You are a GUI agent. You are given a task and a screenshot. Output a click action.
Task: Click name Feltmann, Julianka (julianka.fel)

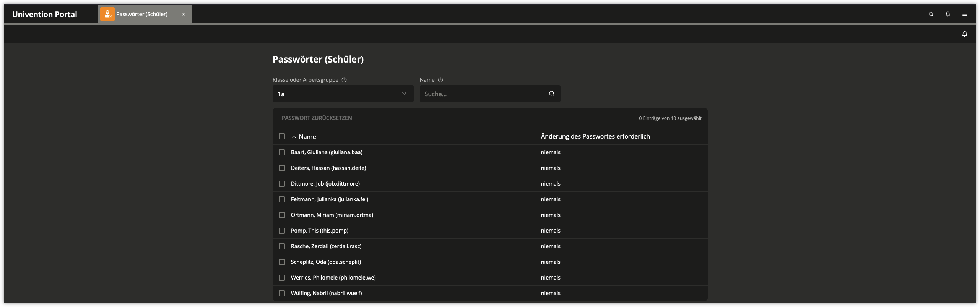click(x=330, y=199)
